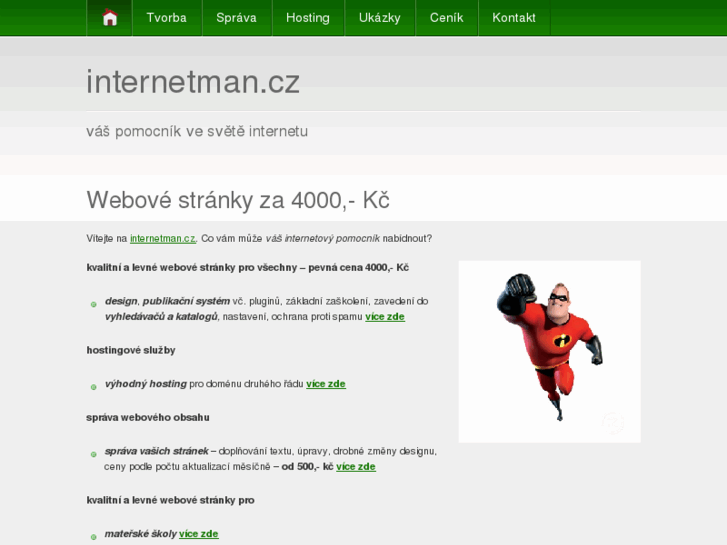Click the home icon in navigation bar
Screen dimensions: 727x545
click(x=110, y=18)
